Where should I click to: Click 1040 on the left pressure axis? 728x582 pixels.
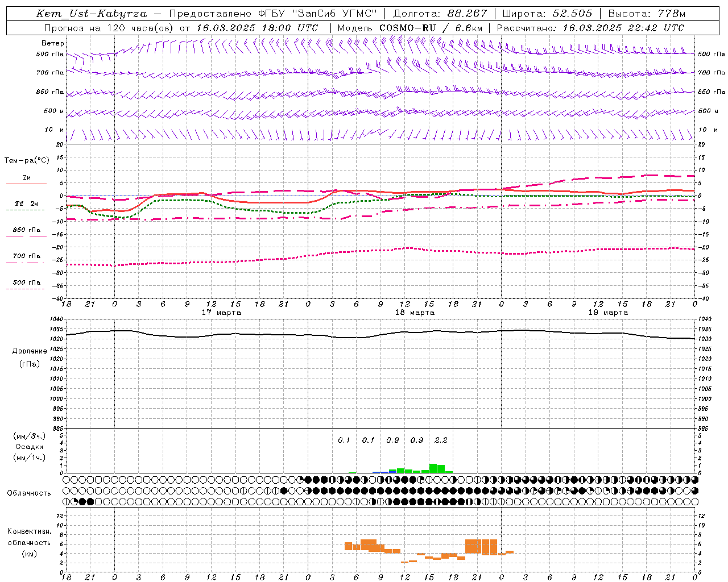(56, 319)
